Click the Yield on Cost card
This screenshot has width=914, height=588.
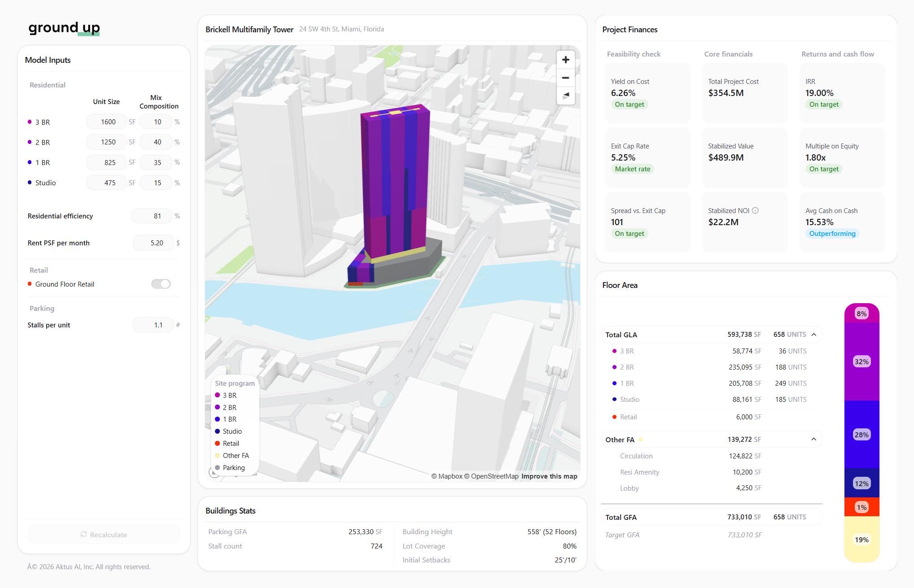point(647,93)
